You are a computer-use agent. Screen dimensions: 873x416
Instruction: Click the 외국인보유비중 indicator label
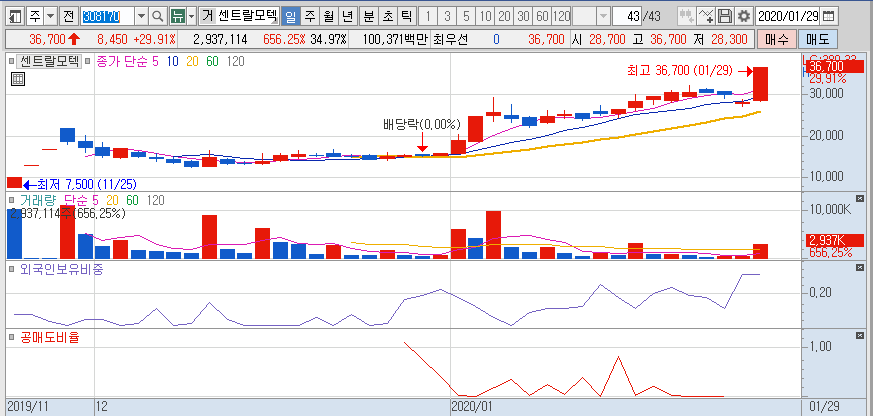[x=61, y=270]
